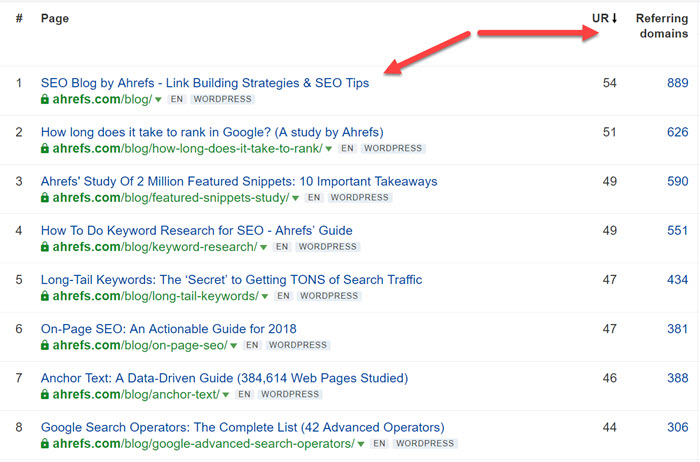Expand dropdown beside google-advanced-search-operators URL

361,443
